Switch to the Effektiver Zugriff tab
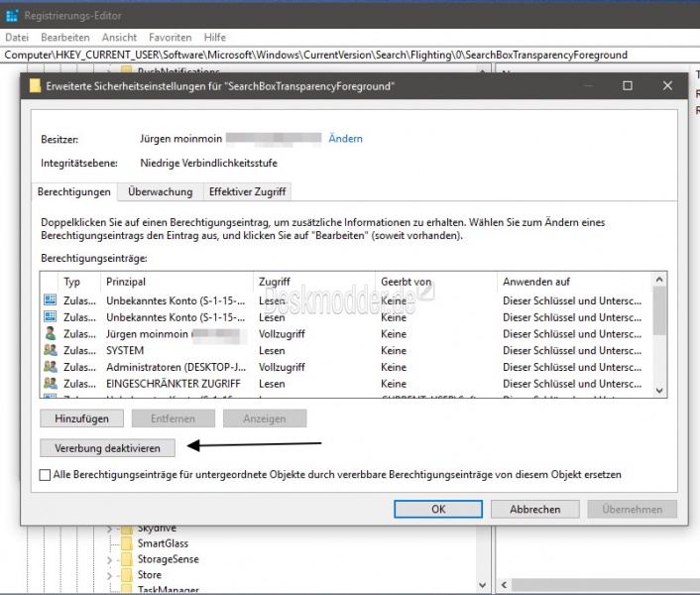Screen dimensions: 700x595 (247, 192)
